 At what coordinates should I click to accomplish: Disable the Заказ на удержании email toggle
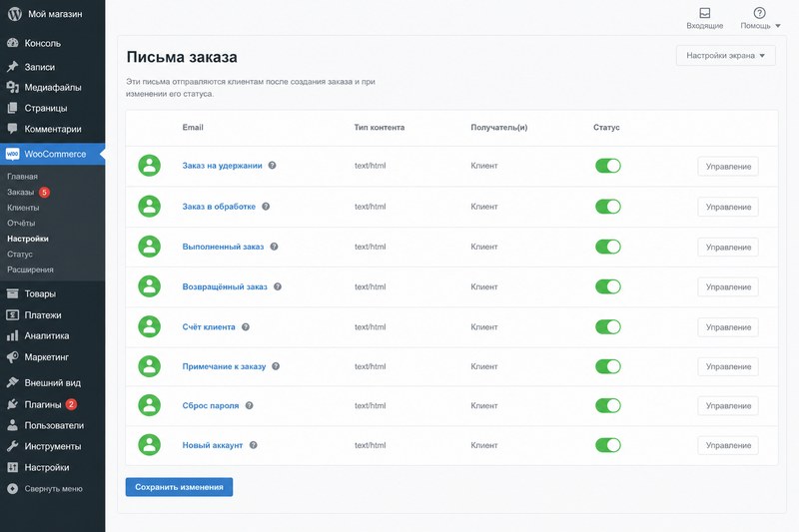coord(608,166)
